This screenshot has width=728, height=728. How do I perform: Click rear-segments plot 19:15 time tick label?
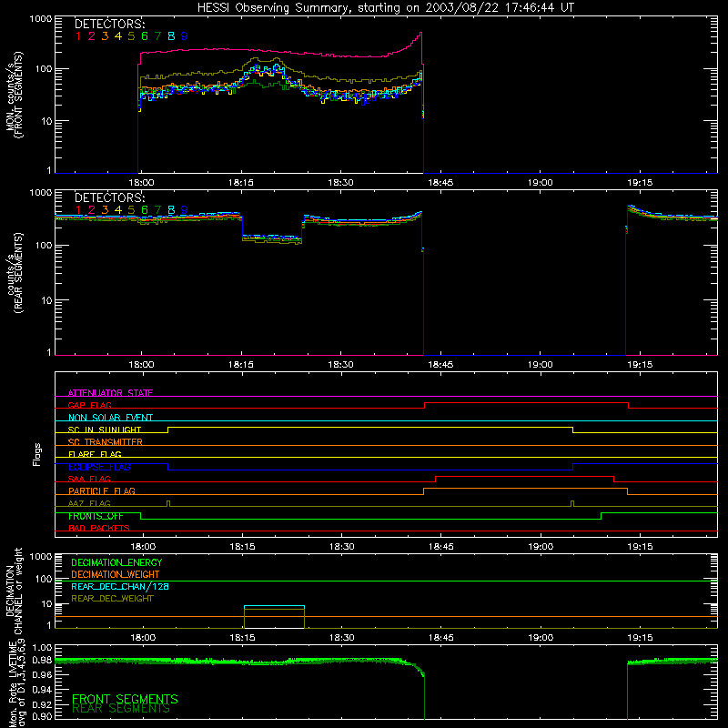640,365
